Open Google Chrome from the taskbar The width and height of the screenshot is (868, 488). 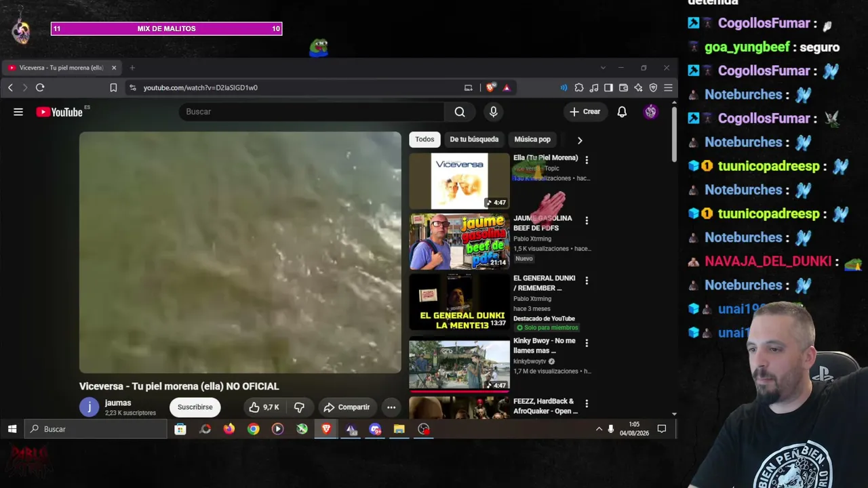tap(254, 429)
